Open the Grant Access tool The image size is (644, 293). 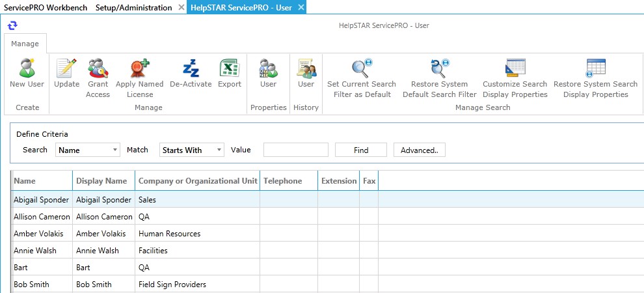pyautogui.click(x=98, y=68)
